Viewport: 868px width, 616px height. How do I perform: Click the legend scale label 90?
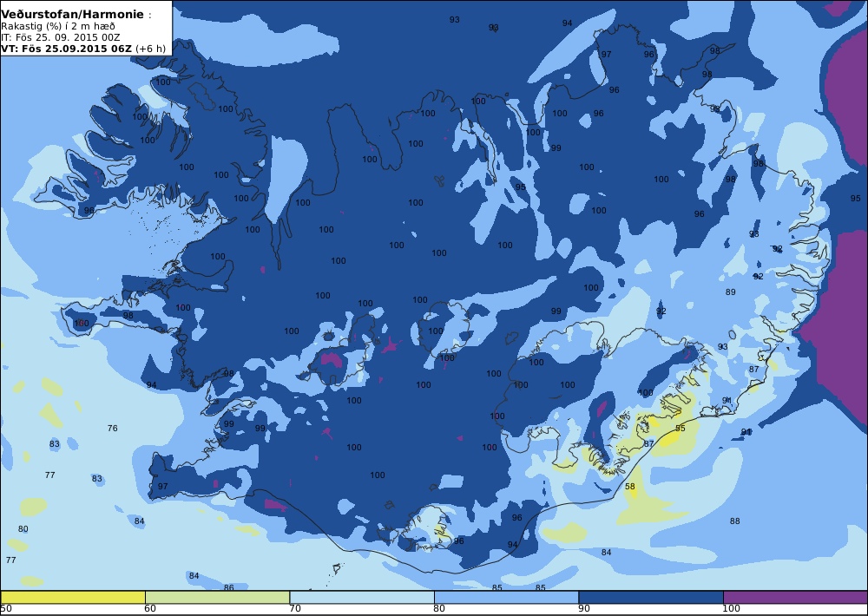[584, 609]
